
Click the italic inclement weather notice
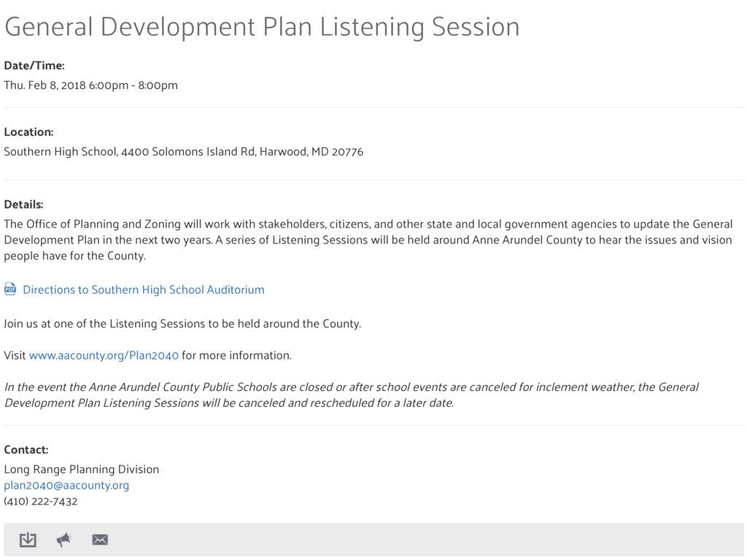pyautogui.click(x=351, y=394)
